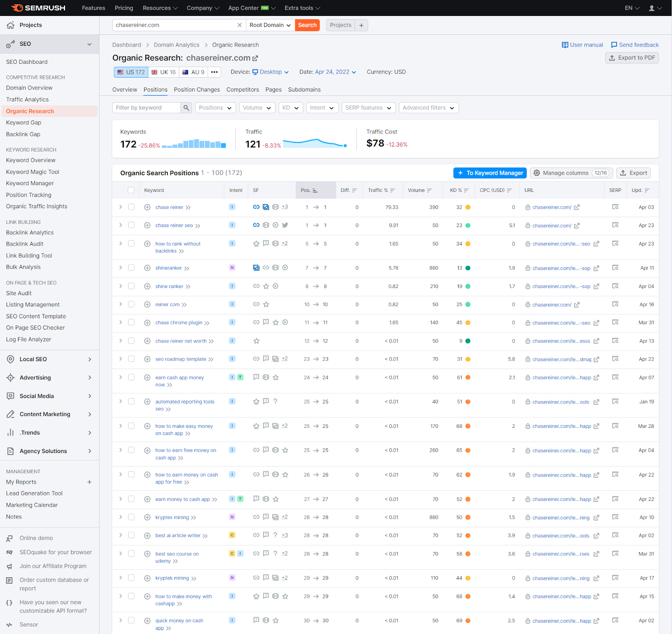
Task: Click the keyword filter search magnifier icon
Action: click(x=186, y=108)
